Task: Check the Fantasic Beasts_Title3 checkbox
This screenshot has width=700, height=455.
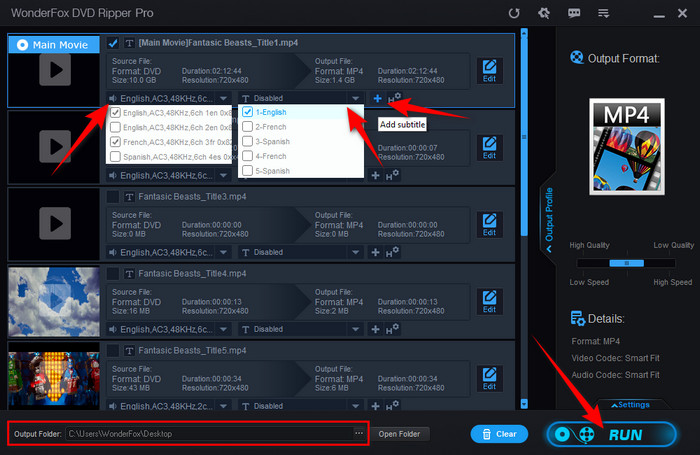Action: coord(113,196)
